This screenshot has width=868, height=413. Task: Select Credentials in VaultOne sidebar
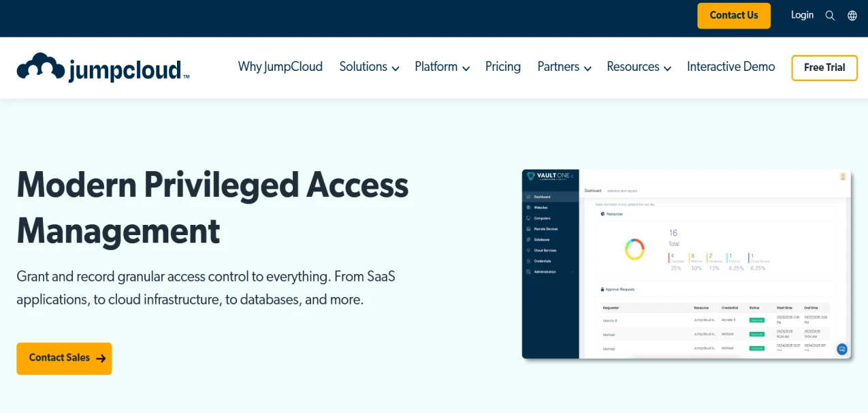(x=539, y=261)
